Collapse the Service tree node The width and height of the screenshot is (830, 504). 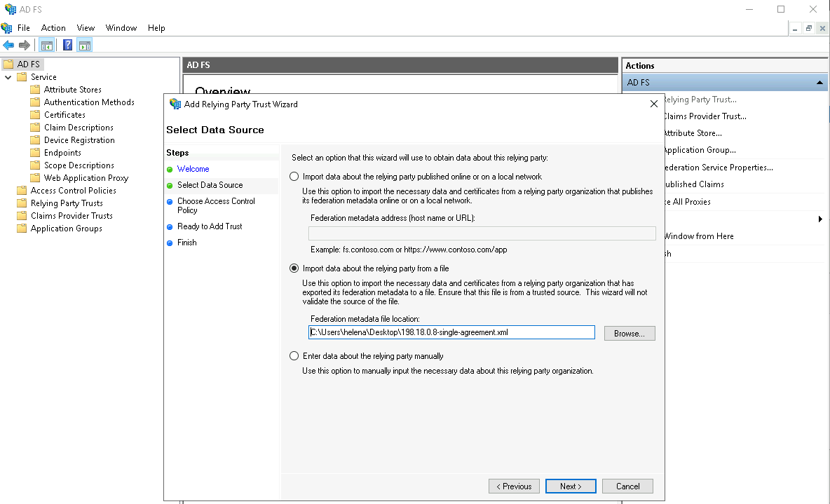coord(8,77)
